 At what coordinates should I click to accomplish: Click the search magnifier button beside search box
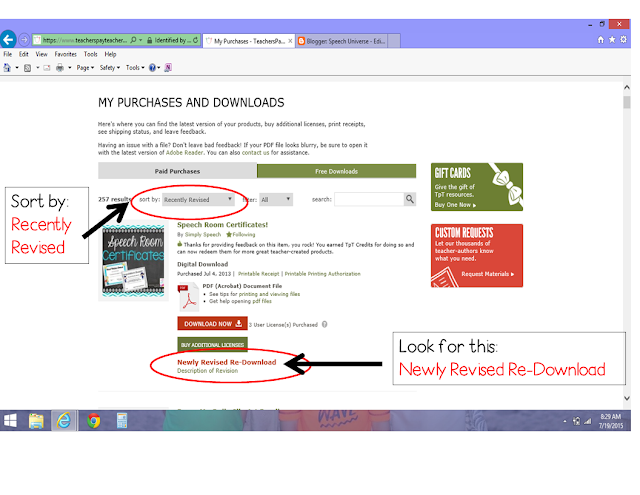click(409, 199)
